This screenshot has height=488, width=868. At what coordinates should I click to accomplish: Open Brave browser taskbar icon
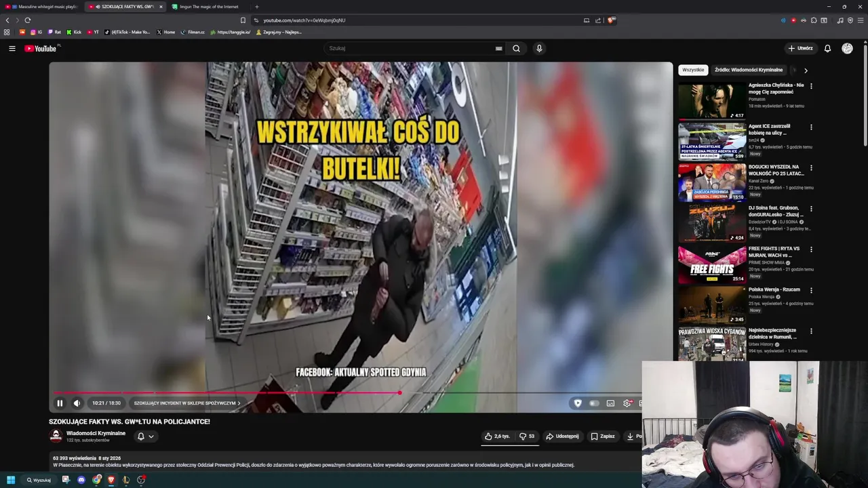[111, 480]
